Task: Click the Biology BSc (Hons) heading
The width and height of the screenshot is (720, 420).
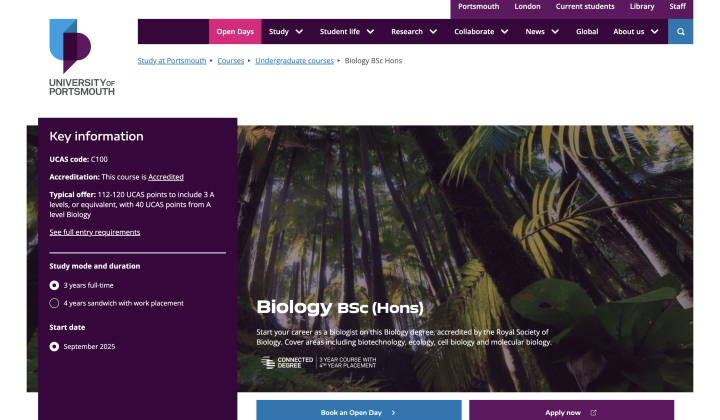Action: (x=340, y=307)
